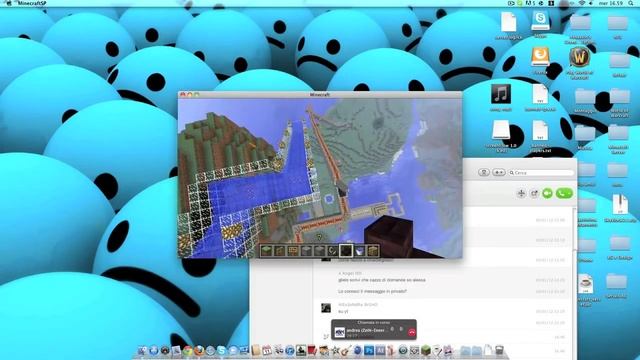Open Skype from the dock
Image resolution: width=640 pixels, height=360 pixels.
[221, 350]
